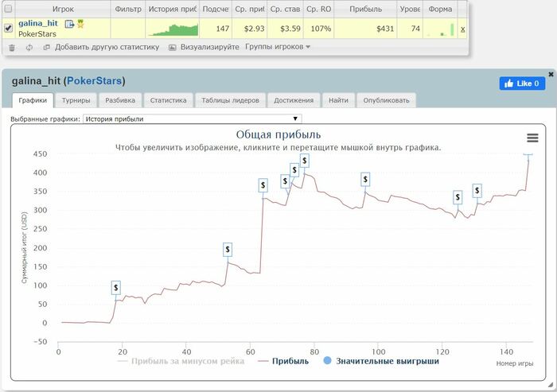This screenshot has width=557, height=392.
Task: Switch to the Статистика tab
Action: tap(168, 100)
